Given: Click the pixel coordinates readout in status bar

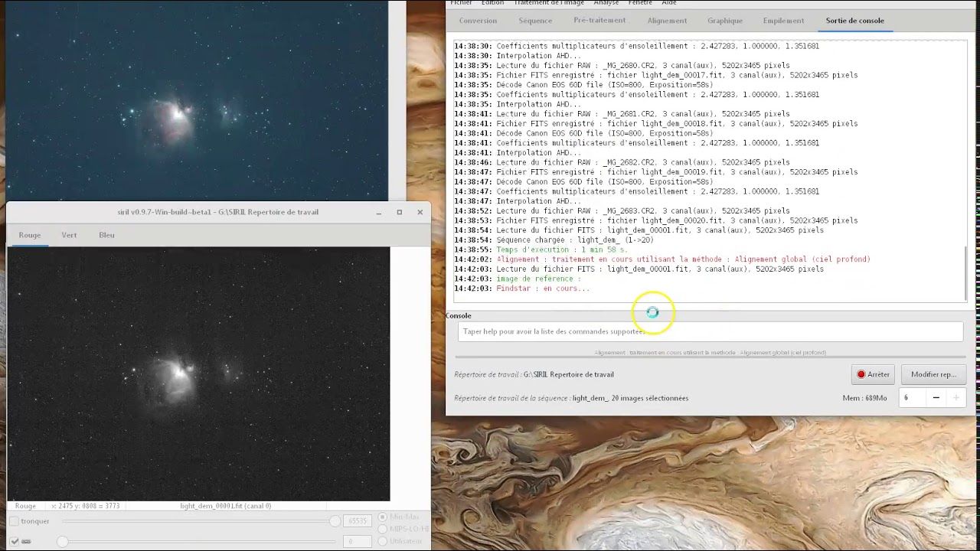Looking at the screenshot, I should click(x=85, y=506).
